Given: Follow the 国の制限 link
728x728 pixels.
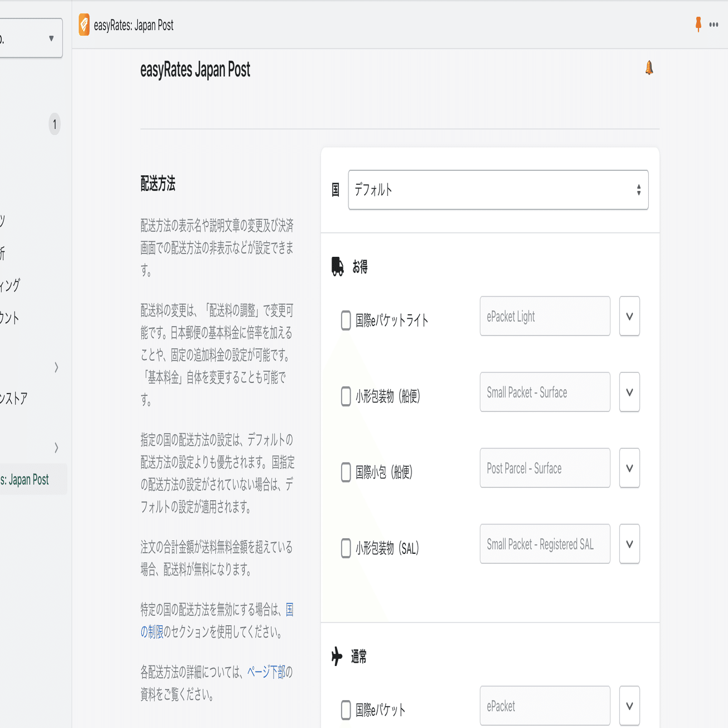Looking at the screenshot, I should click(217, 621).
